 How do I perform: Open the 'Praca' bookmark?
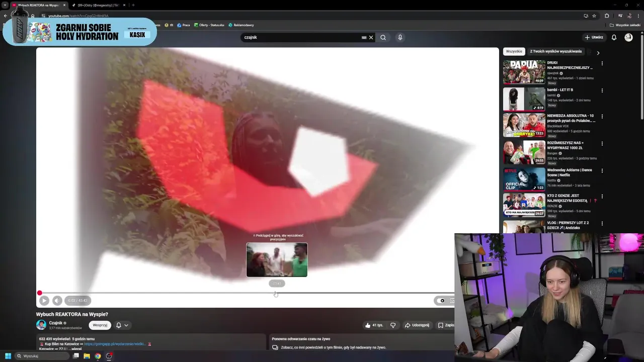click(184, 25)
